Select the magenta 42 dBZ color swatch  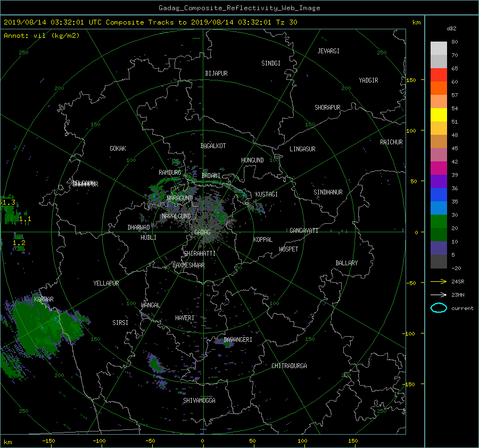tap(439, 168)
